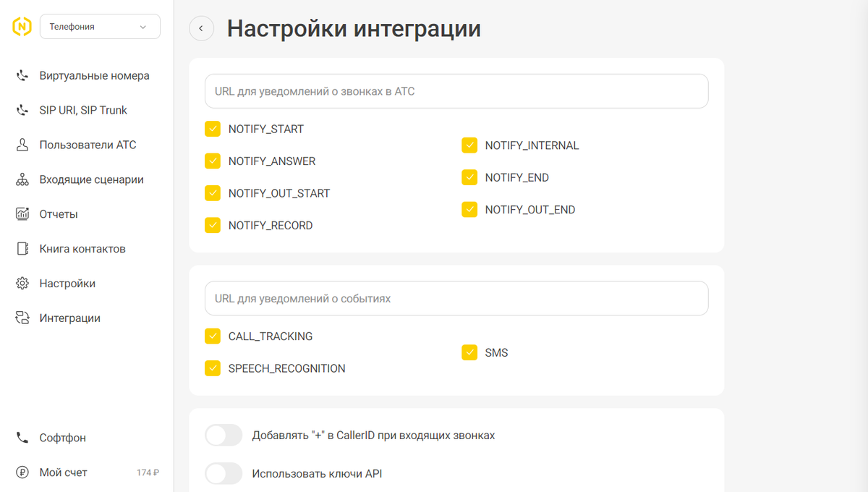Go back with the arrow button

[201, 28]
